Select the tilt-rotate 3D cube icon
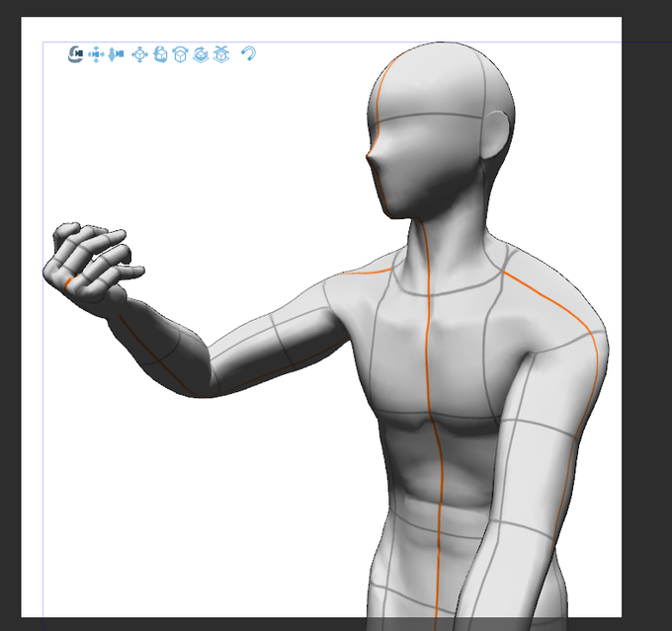 181,55
